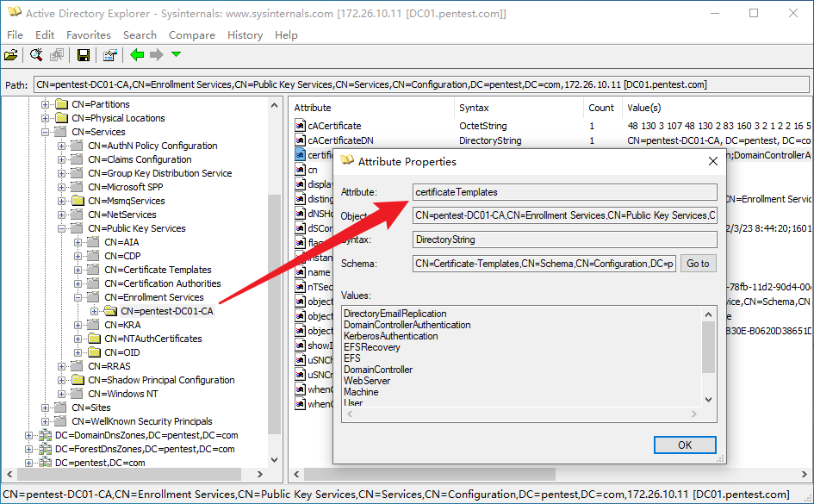Screen dimensions: 814x504
Task: Select DirectoryEmailReplication in the Values list
Action: [x=395, y=314]
